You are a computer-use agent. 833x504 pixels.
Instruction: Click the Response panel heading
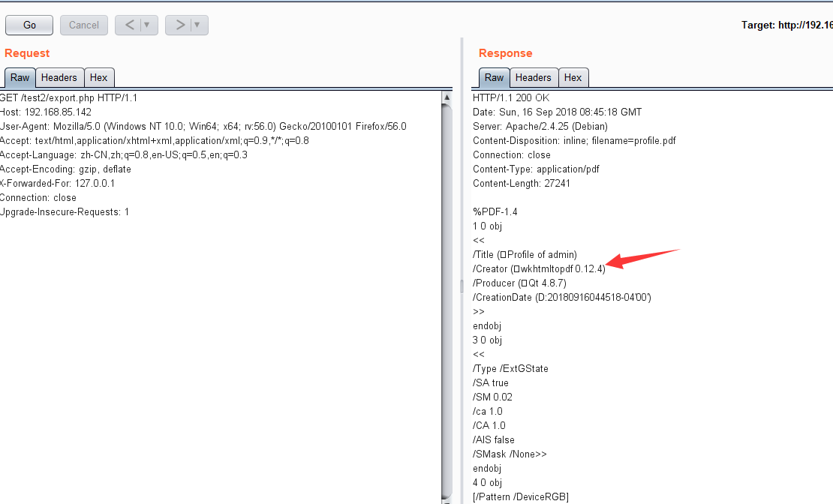(505, 53)
